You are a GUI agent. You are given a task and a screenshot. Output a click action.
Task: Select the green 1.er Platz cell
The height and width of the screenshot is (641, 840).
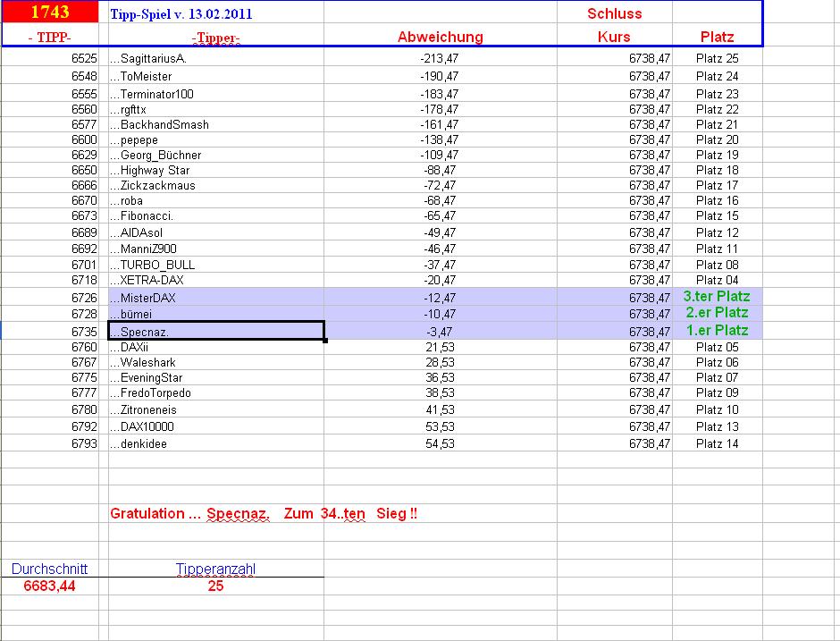pyautogui.click(x=718, y=331)
